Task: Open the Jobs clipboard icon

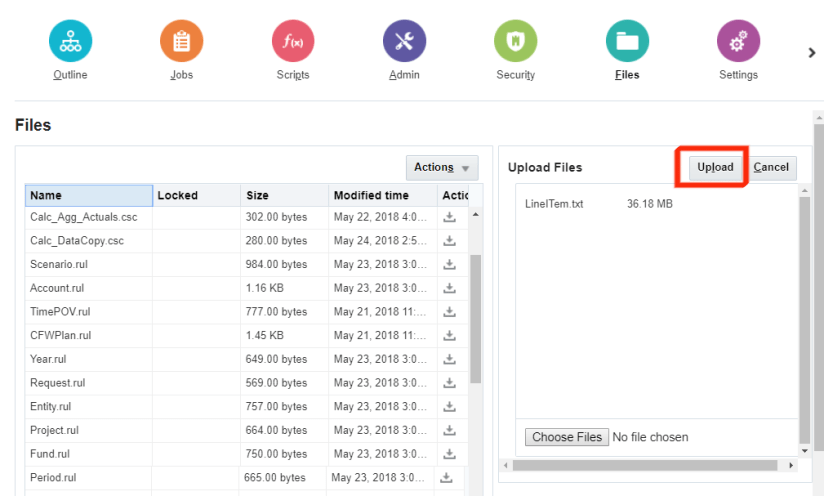Action: pyautogui.click(x=181, y=41)
